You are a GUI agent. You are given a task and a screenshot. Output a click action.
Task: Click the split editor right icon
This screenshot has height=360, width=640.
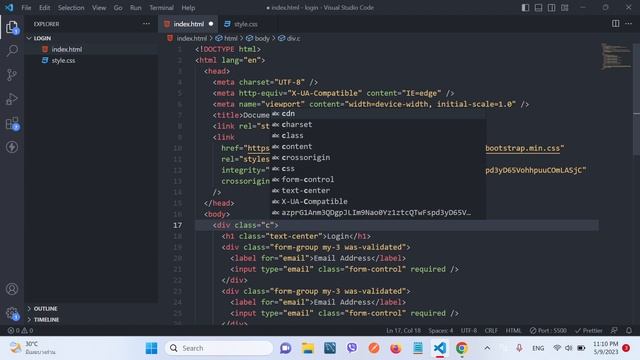616,24
